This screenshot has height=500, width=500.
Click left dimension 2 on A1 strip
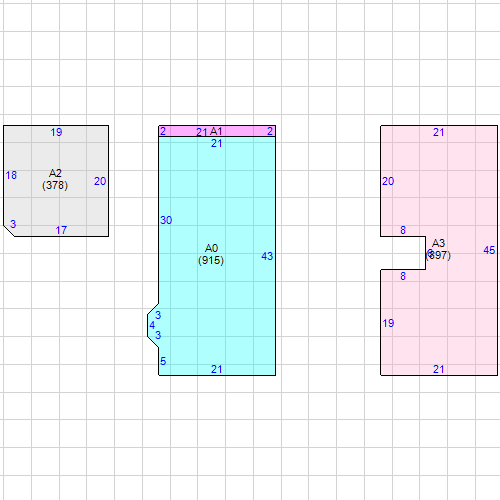click(x=163, y=131)
